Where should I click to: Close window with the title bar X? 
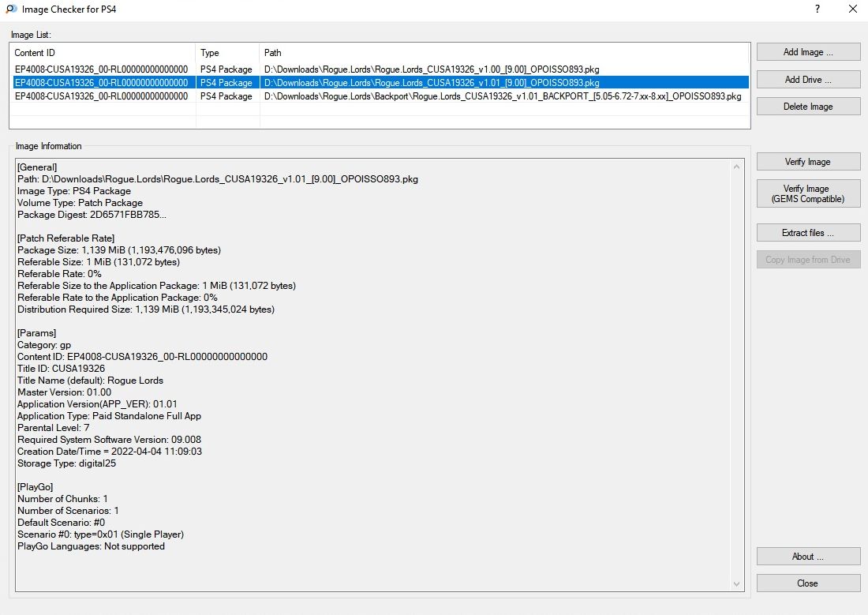point(853,9)
